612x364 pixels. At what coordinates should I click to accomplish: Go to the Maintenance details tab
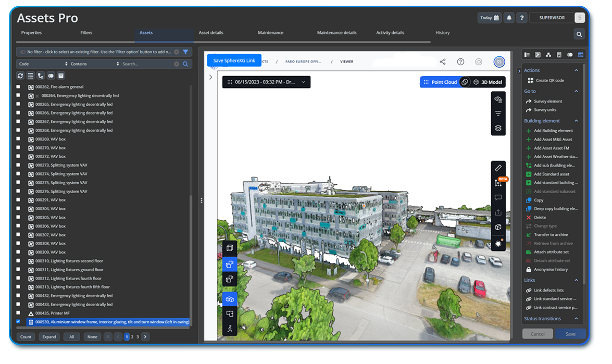click(336, 33)
